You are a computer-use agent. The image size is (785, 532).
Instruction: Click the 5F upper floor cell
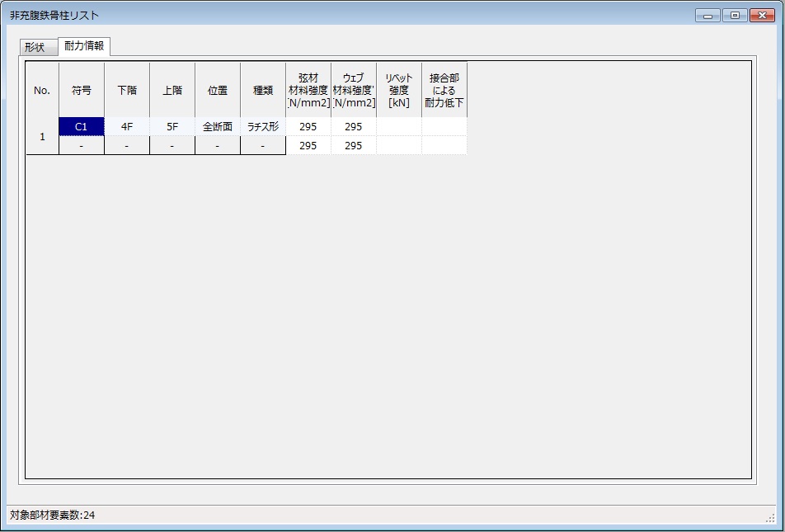coord(172,127)
